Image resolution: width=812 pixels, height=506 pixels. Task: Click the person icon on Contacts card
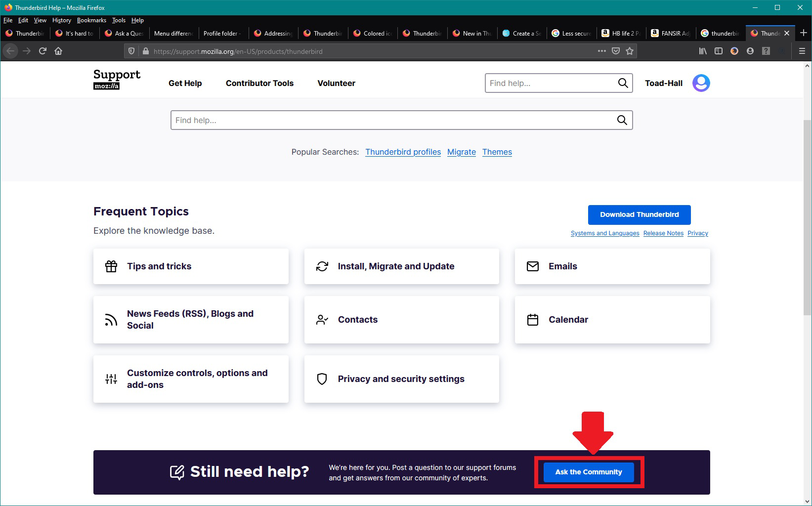(x=322, y=320)
